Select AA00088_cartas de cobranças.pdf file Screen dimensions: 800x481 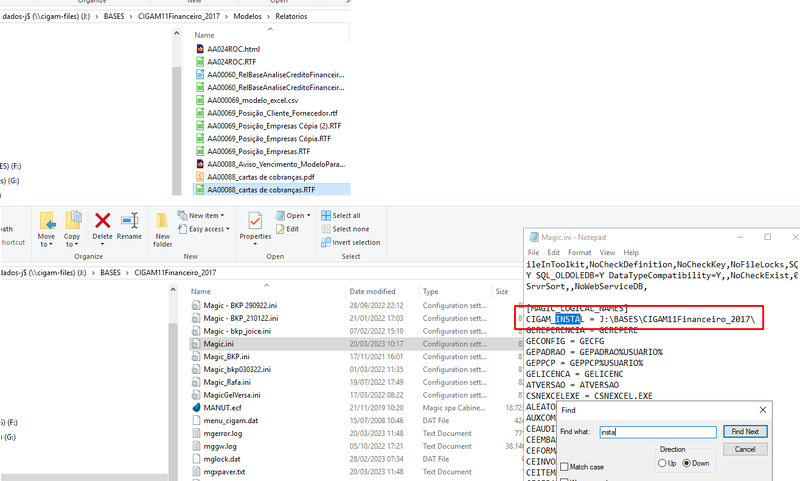[x=261, y=177]
